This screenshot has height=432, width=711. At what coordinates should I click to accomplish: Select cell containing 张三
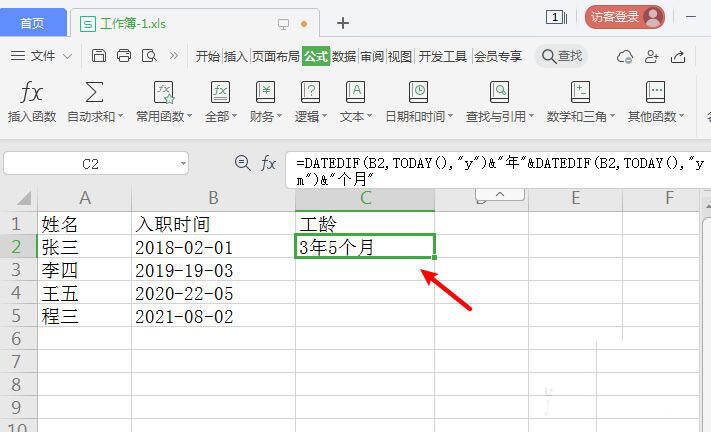pyautogui.click(x=84, y=247)
